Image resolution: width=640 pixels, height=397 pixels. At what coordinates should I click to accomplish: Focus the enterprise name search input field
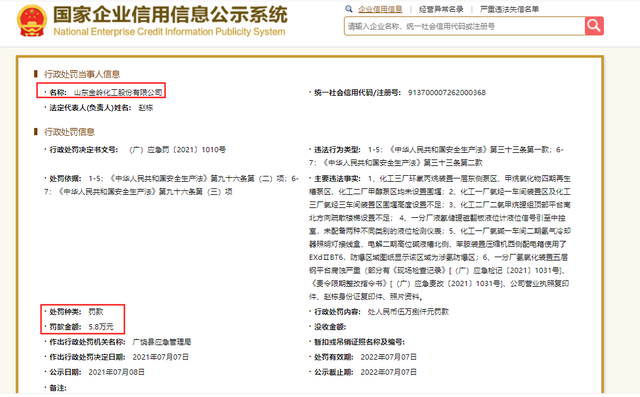coord(464,26)
